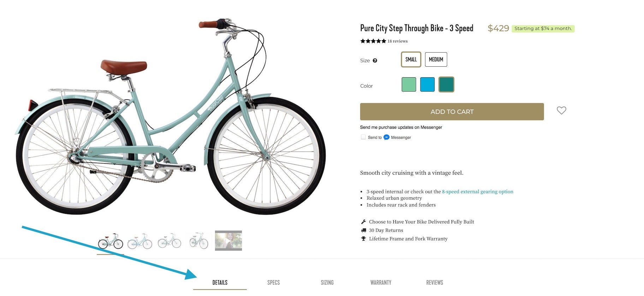Viewport: 644px width, 296px height.
Task: Click the Messenger logo icon
Action: [x=387, y=137]
